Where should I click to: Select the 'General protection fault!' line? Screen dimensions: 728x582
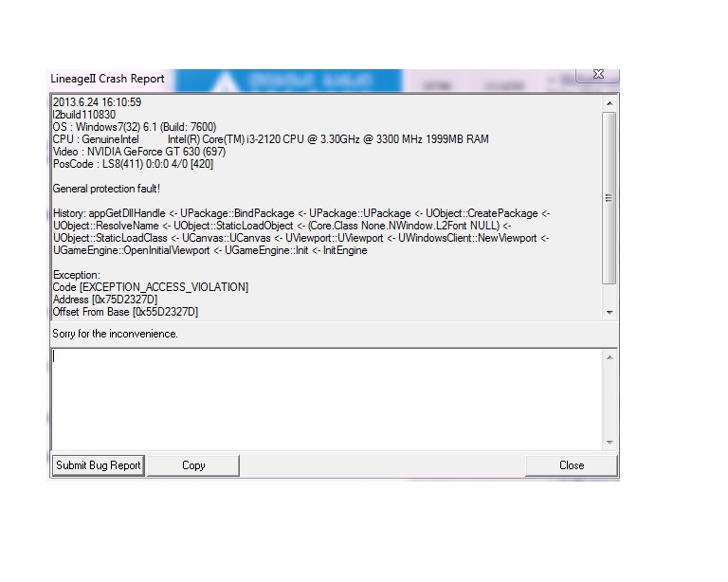106,189
